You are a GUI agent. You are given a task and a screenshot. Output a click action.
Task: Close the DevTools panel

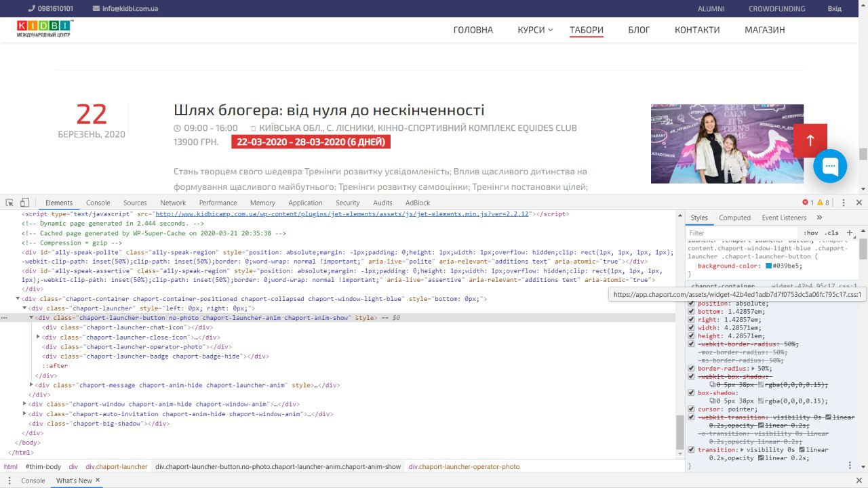pyautogui.click(x=859, y=203)
